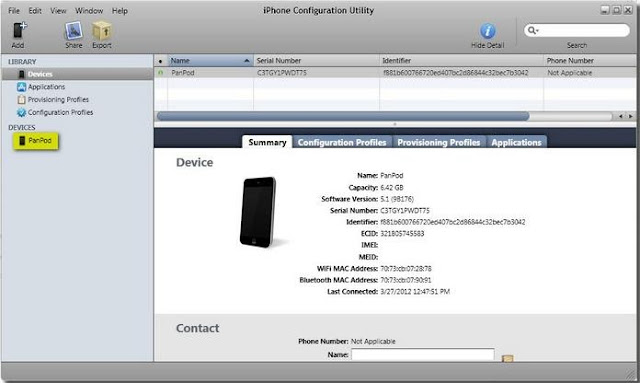640x383 pixels.
Task: Click the Not Applicable phone number cell
Action: [569, 73]
